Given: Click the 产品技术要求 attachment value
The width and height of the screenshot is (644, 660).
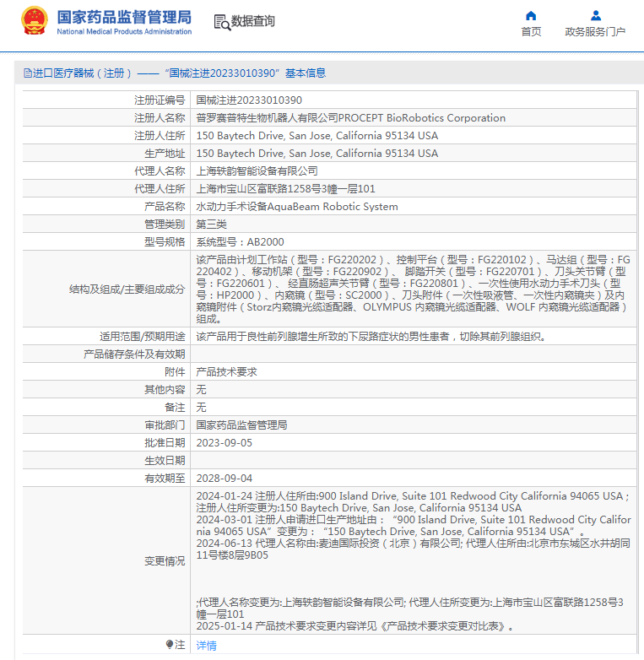Looking at the screenshot, I should coord(226,371).
